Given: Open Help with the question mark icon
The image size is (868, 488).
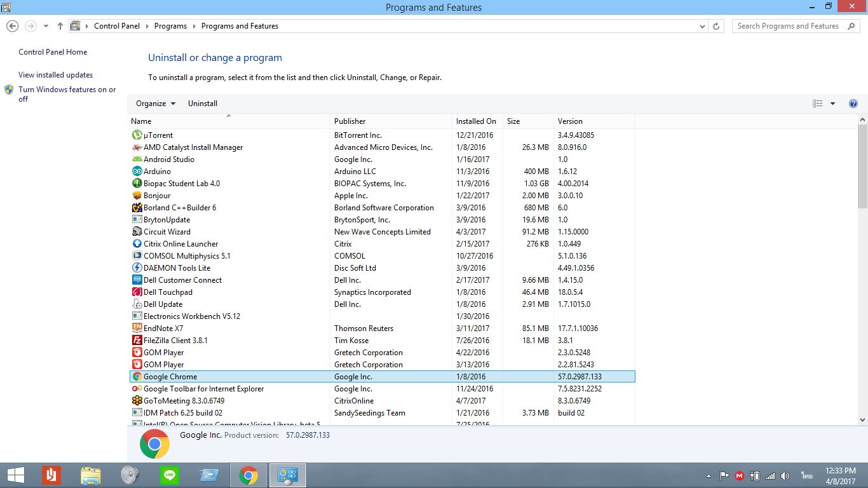Looking at the screenshot, I should click(853, 104).
